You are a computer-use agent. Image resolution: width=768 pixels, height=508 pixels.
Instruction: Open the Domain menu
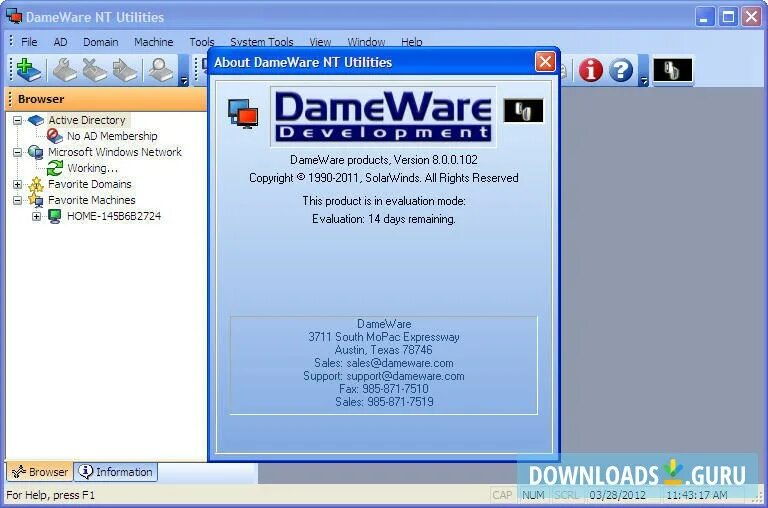101,42
